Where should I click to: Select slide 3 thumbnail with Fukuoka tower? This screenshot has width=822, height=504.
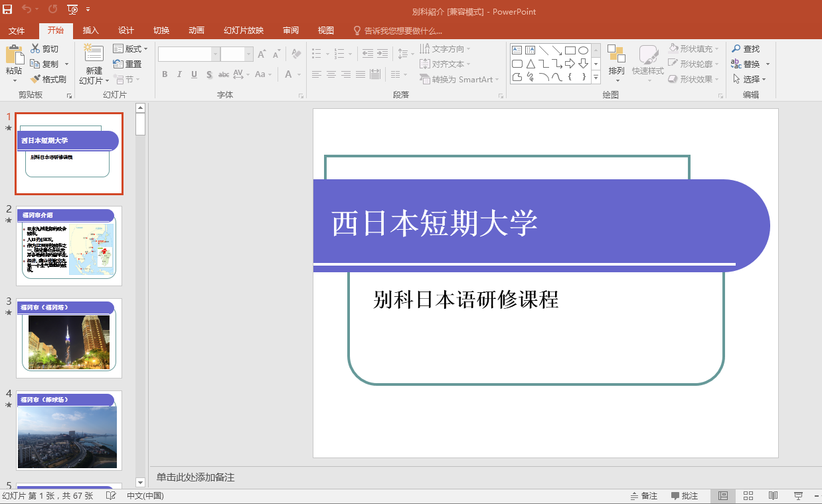[69, 338]
